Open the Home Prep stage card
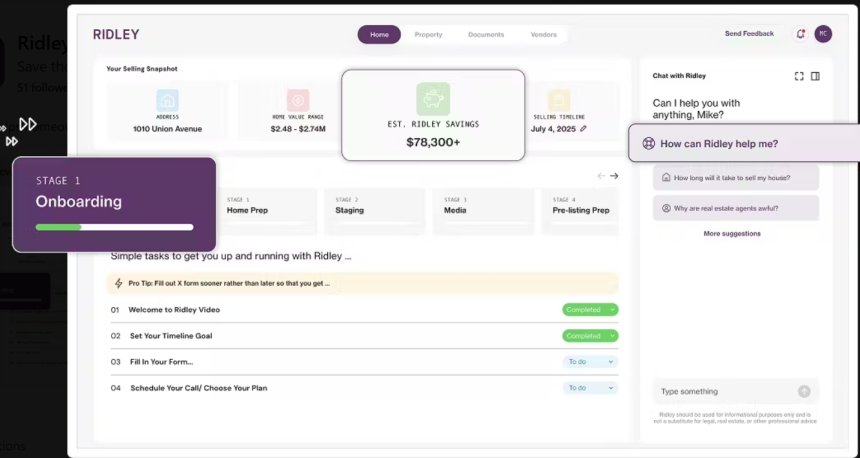Viewport: 860px width, 458px height. (x=266, y=212)
